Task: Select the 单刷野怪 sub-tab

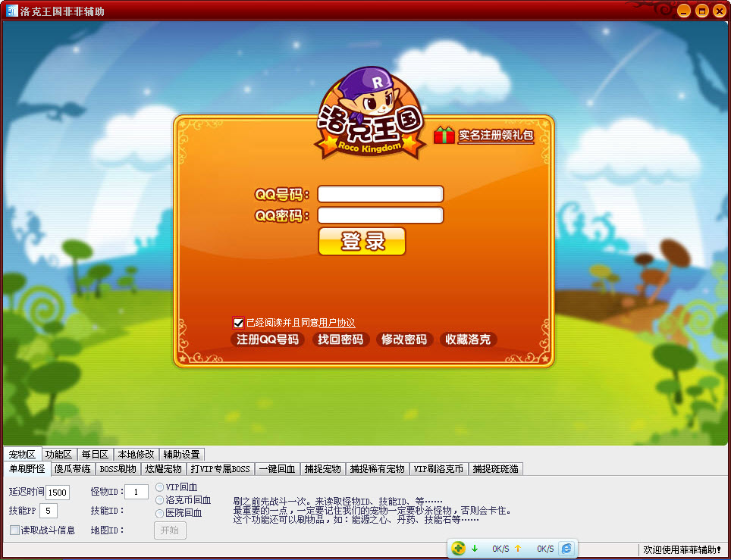Action: point(27,468)
